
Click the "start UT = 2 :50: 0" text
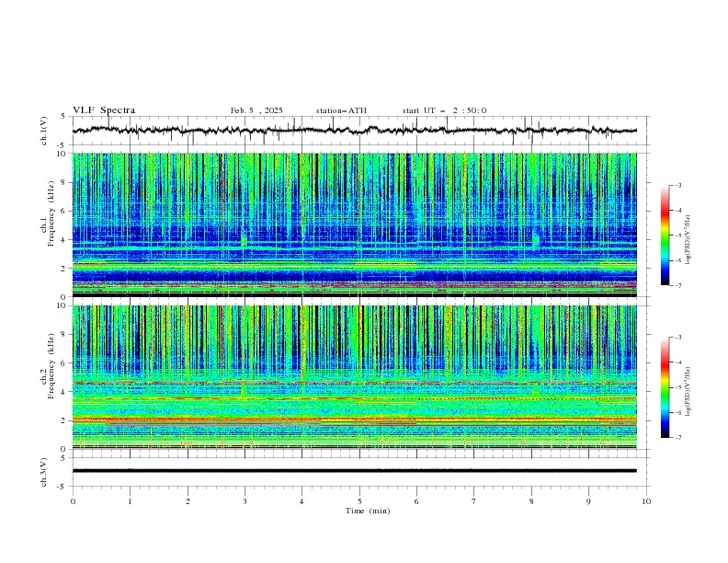click(x=444, y=110)
